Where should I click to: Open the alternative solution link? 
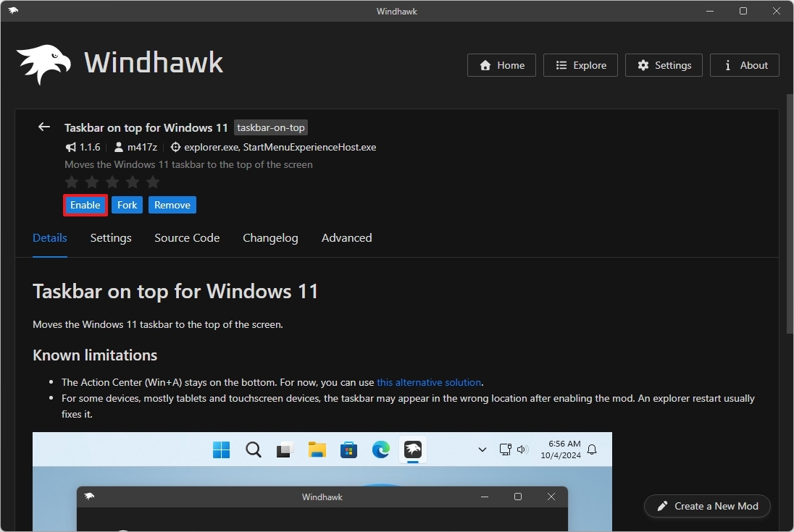(x=429, y=382)
